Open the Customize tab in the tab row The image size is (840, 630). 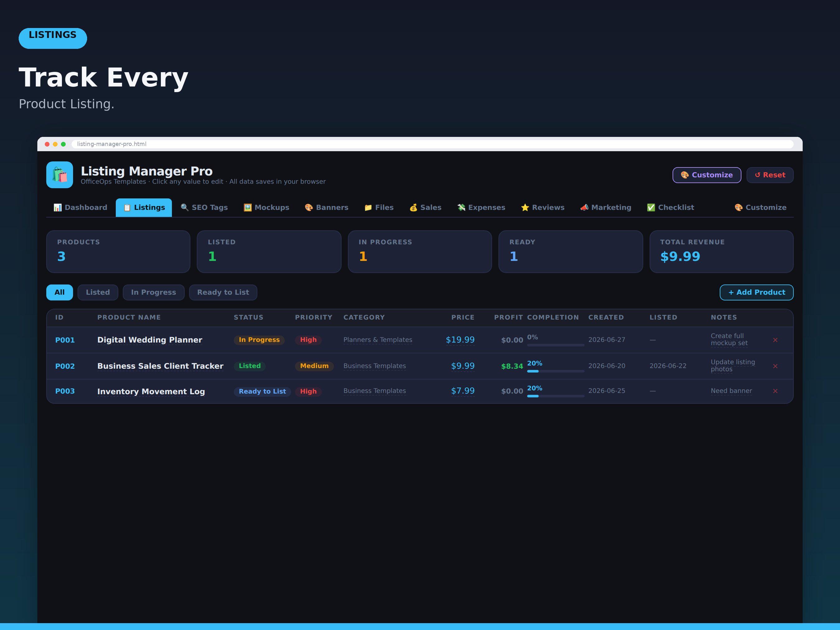[760, 207]
